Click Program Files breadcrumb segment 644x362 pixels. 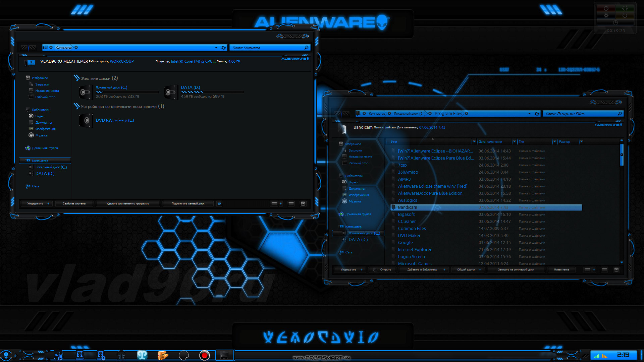pos(448,114)
